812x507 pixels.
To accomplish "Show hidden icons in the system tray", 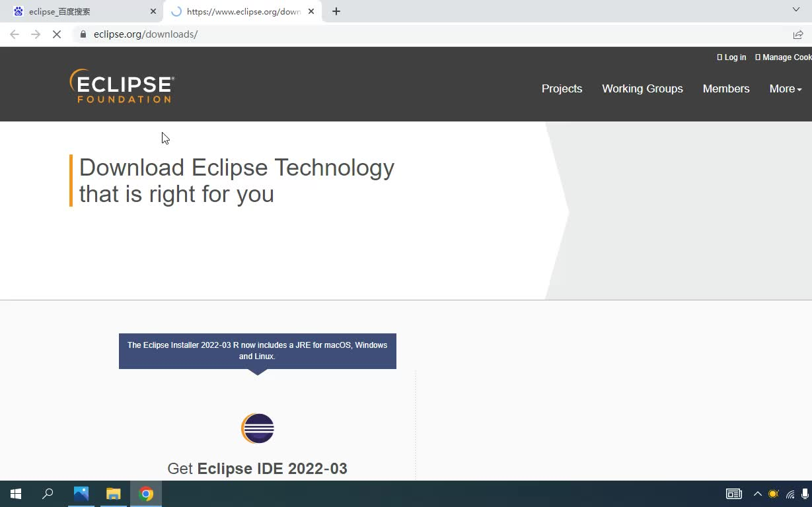I will [x=758, y=493].
